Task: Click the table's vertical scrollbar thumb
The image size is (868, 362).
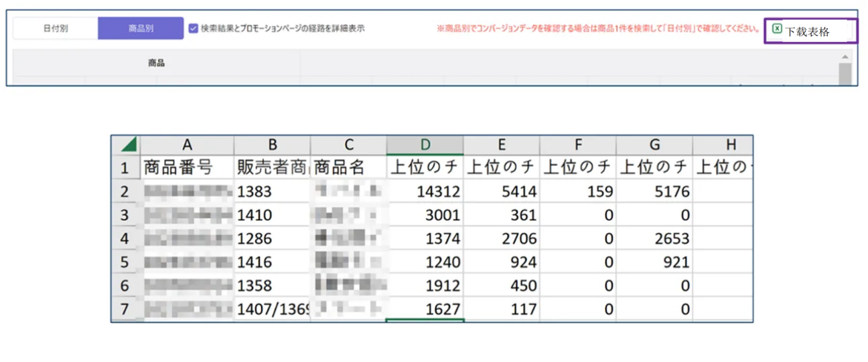Action: tap(845, 74)
